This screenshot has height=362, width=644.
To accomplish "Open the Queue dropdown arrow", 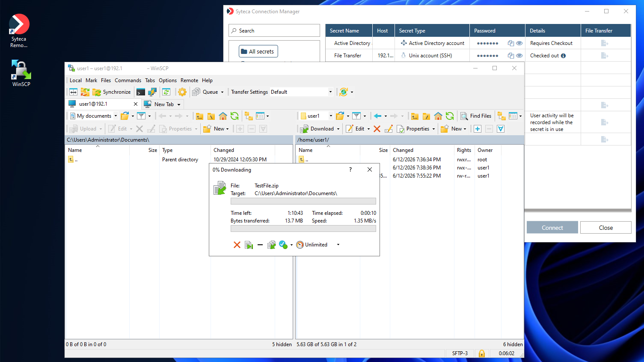I will click(x=222, y=92).
